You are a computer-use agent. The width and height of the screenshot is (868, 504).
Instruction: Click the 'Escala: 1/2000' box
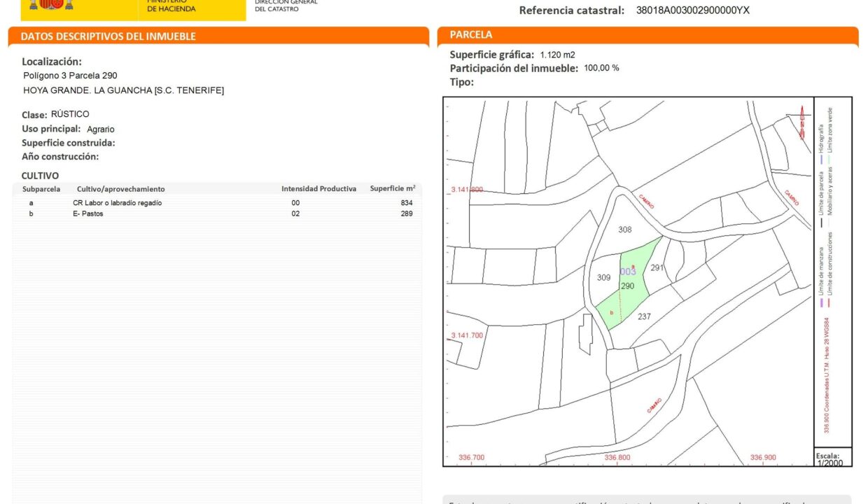[x=833, y=458]
